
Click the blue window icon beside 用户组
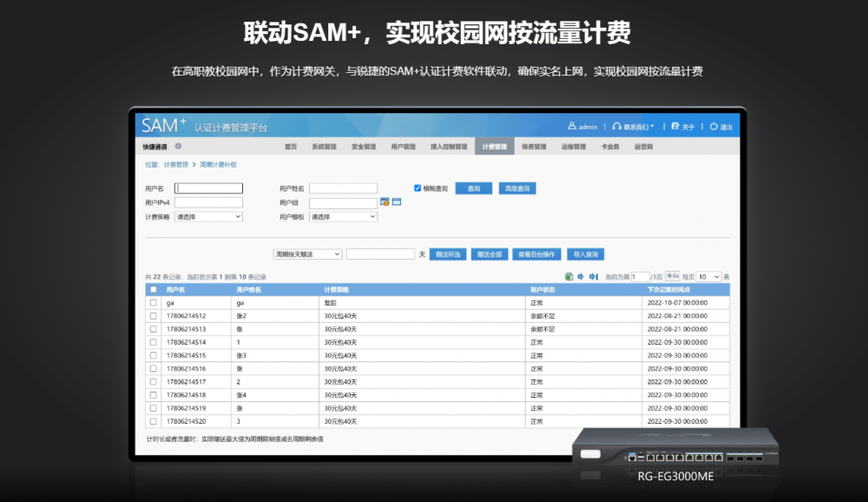click(397, 202)
